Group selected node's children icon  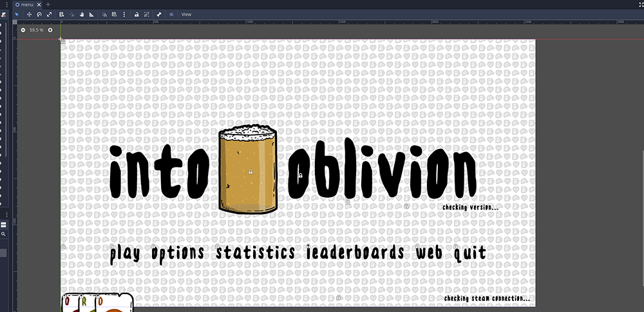point(147,14)
